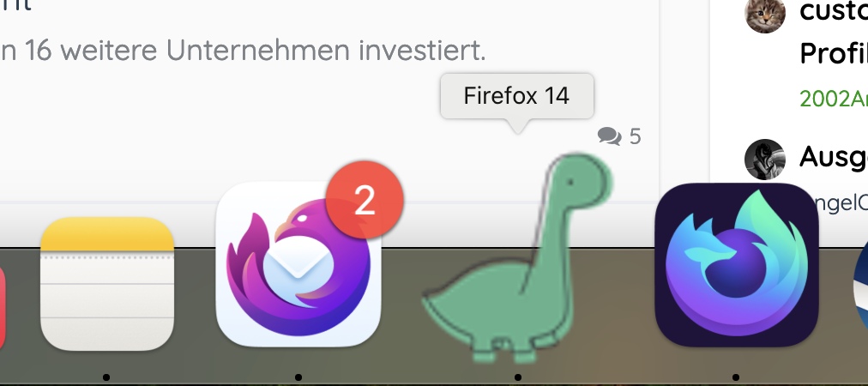Open Firefox Nightly from the dock
Screen dimensions: 868x386
click(x=736, y=265)
